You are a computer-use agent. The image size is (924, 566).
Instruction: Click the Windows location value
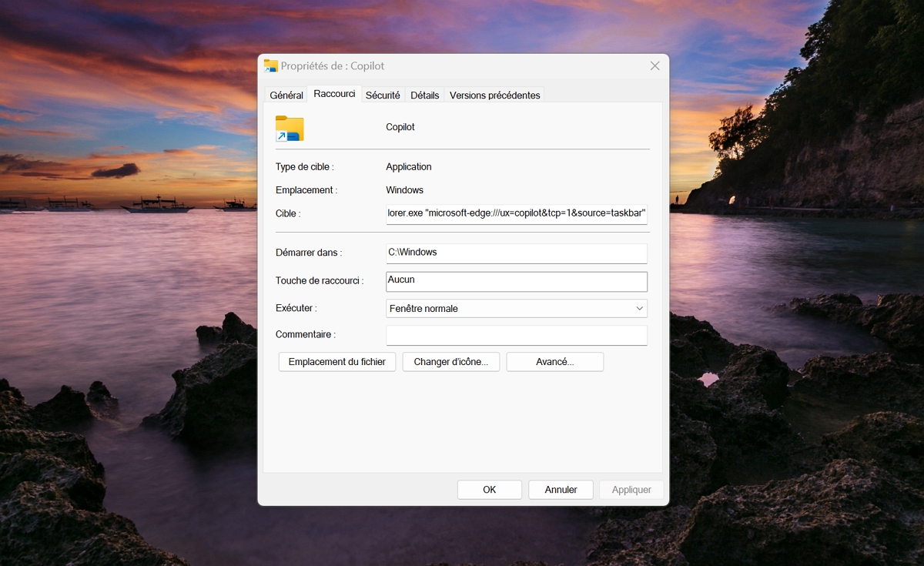click(x=405, y=190)
